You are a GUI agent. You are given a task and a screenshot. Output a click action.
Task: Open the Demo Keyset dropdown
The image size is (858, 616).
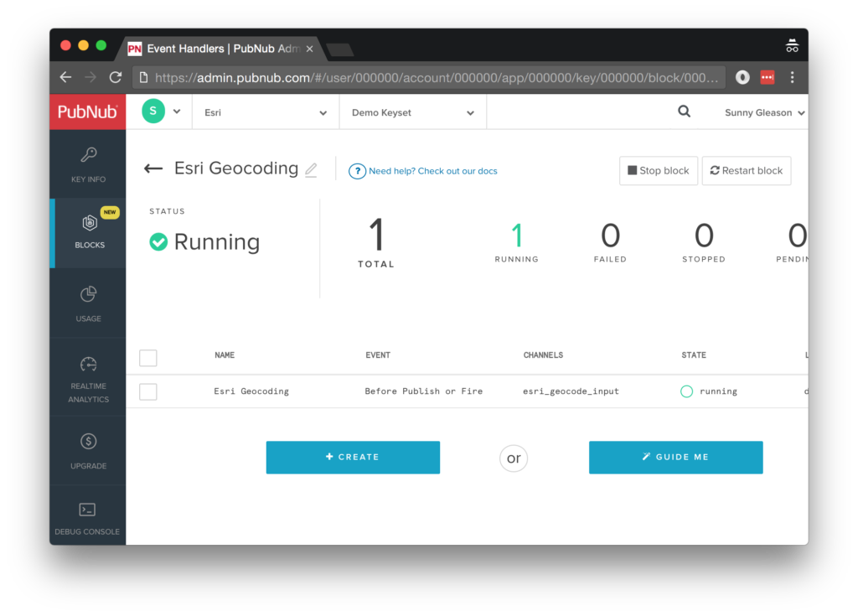(x=412, y=112)
